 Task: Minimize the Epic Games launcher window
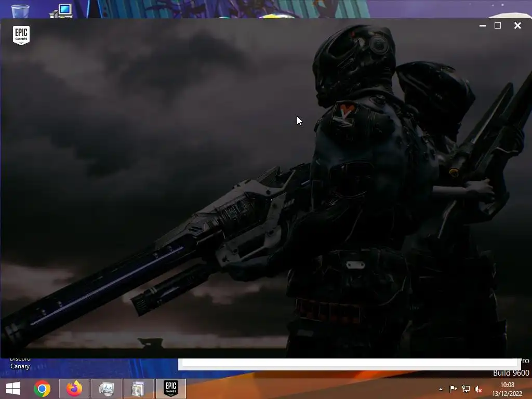483,26
